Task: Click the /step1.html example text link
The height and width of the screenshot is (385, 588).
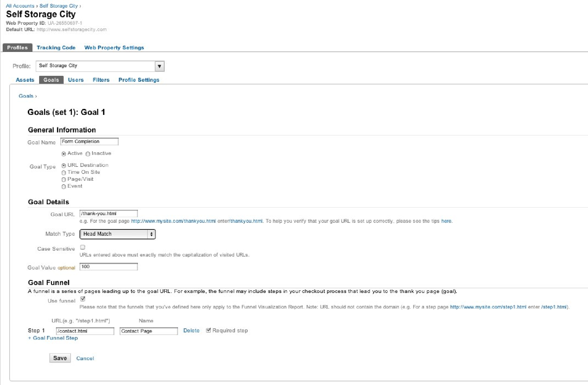Action: tap(554, 307)
